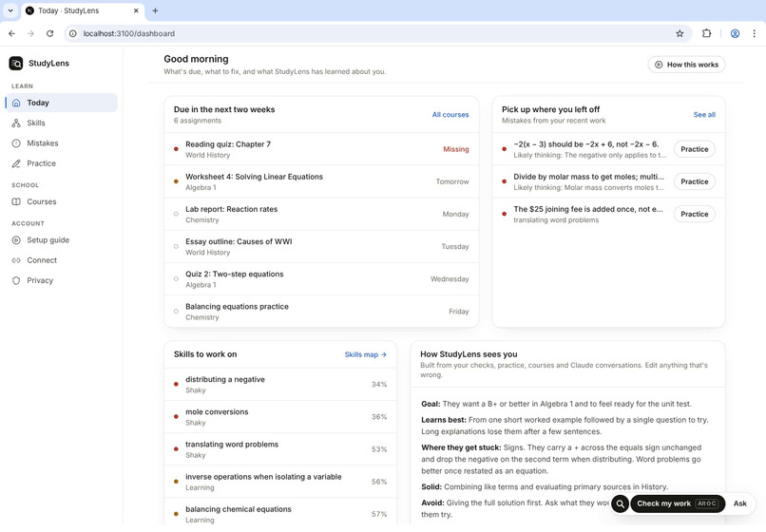Close the Today · StudyLens tab
Screen dimensions: 766x532
point(136,10)
